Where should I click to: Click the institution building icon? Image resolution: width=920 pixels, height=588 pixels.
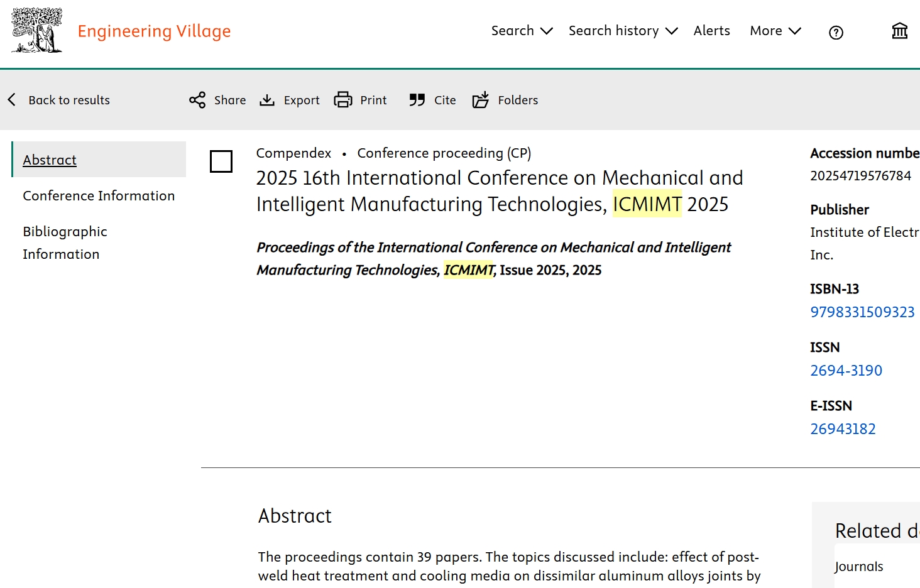tap(899, 31)
